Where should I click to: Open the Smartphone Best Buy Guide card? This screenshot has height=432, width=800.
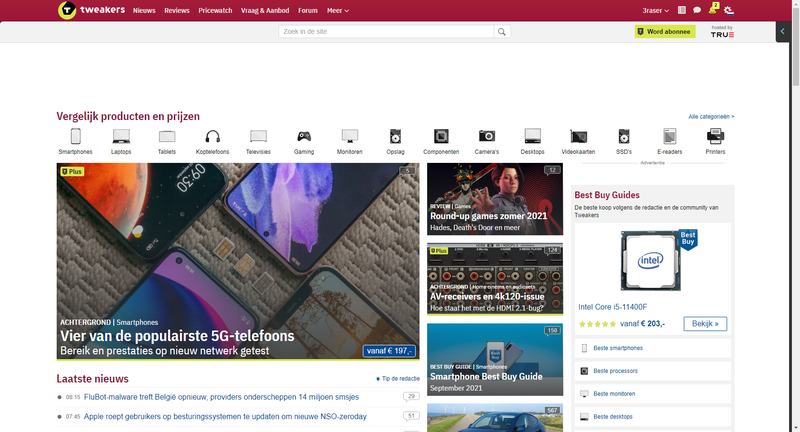495,359
